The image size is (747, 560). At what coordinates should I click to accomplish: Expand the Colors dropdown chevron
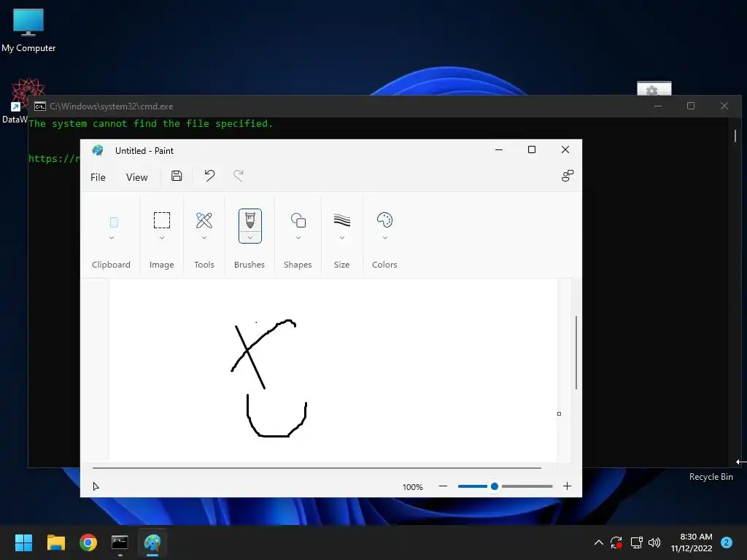[385, 238]
